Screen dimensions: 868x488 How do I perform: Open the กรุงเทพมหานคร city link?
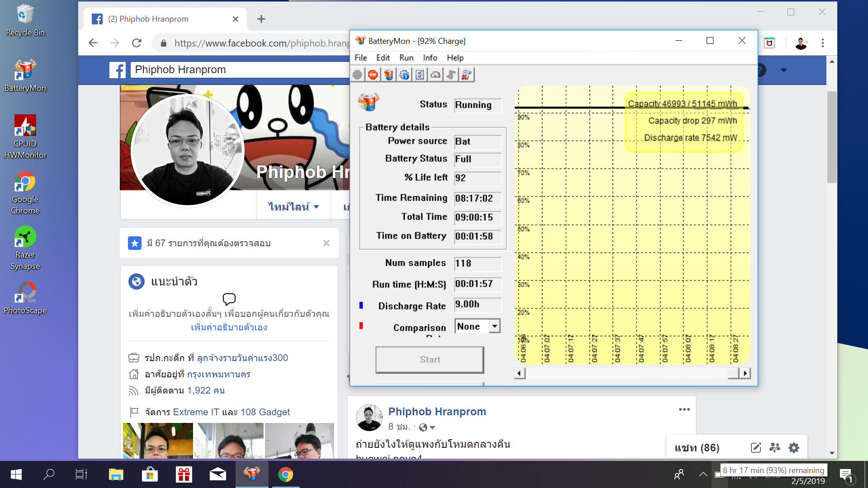click(x=219, y=374)
